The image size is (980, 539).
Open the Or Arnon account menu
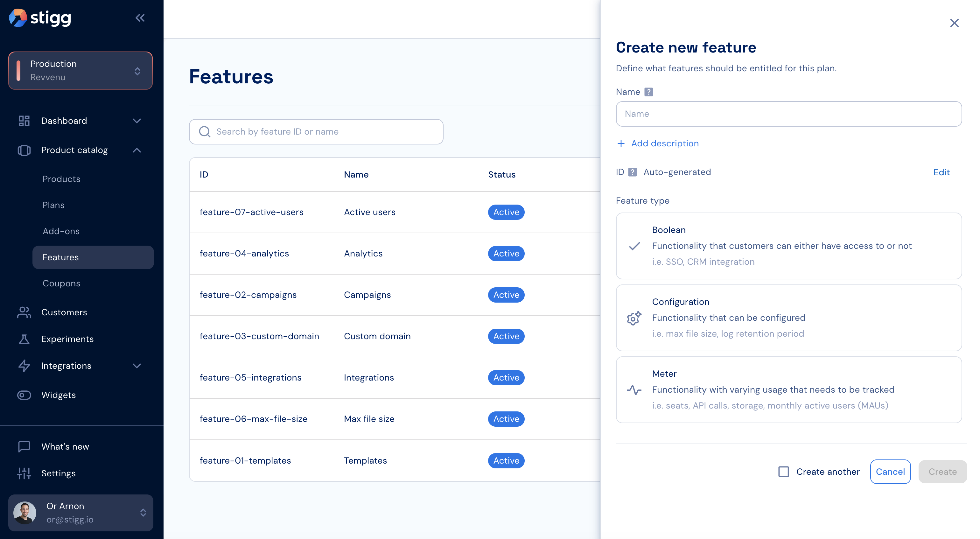pyautogui.click(x=80, y=513)
